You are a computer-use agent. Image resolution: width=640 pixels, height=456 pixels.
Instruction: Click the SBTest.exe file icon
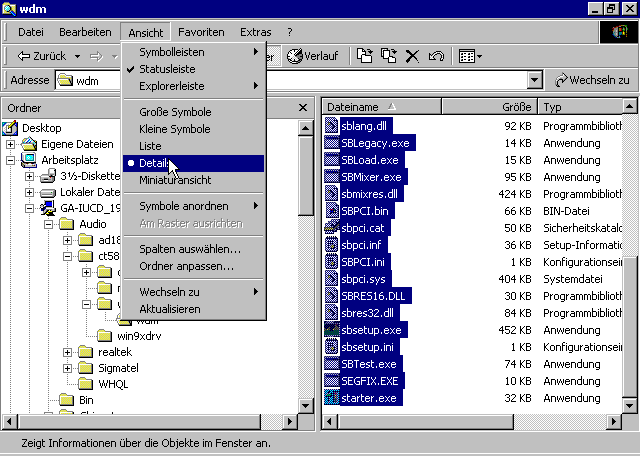(331, 364)
